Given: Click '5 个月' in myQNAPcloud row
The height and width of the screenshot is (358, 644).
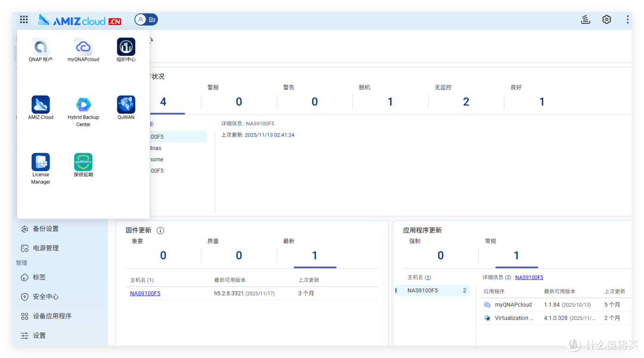Looking at the screenshot, I should coord(612,305).
